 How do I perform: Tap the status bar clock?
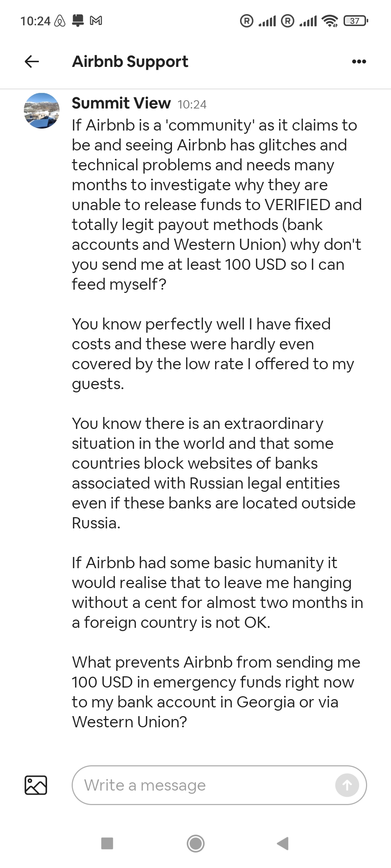point(35,21)
